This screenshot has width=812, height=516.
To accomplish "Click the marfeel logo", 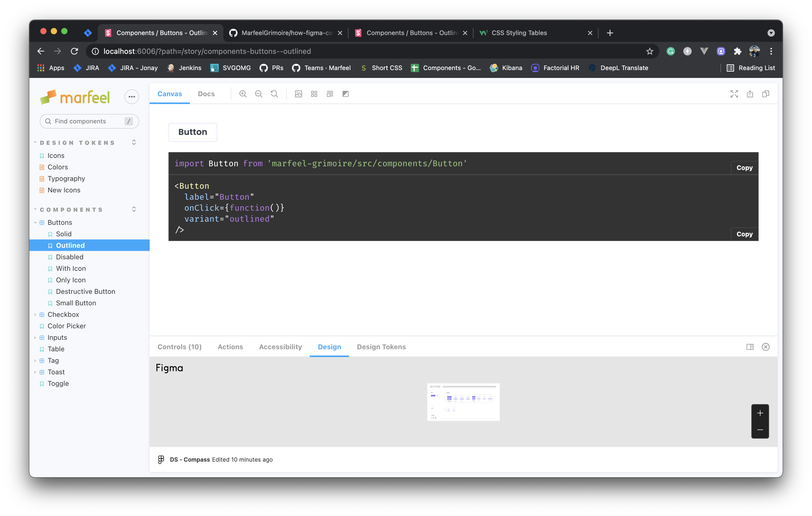I will (x=75, y=97).
